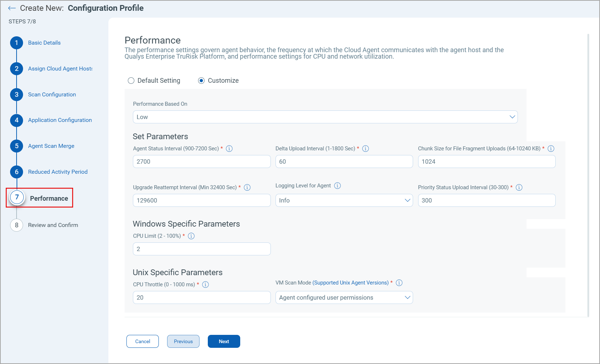Click the back arrow beside Create New

tap(12, 8)
